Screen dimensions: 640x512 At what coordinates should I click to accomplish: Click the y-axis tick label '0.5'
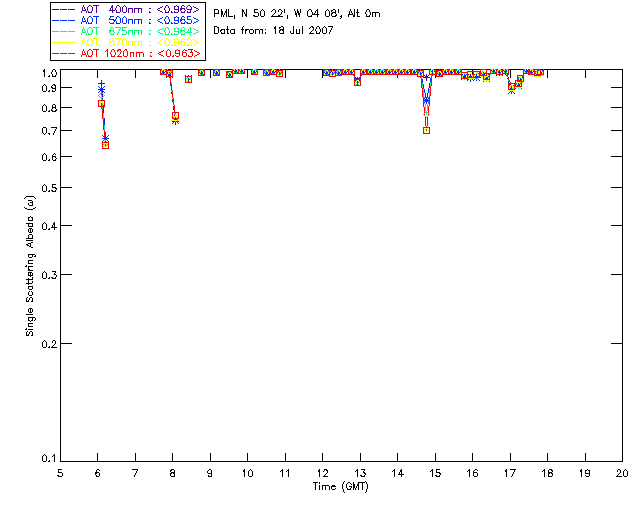pyautogui.click(x=49, y=188)
